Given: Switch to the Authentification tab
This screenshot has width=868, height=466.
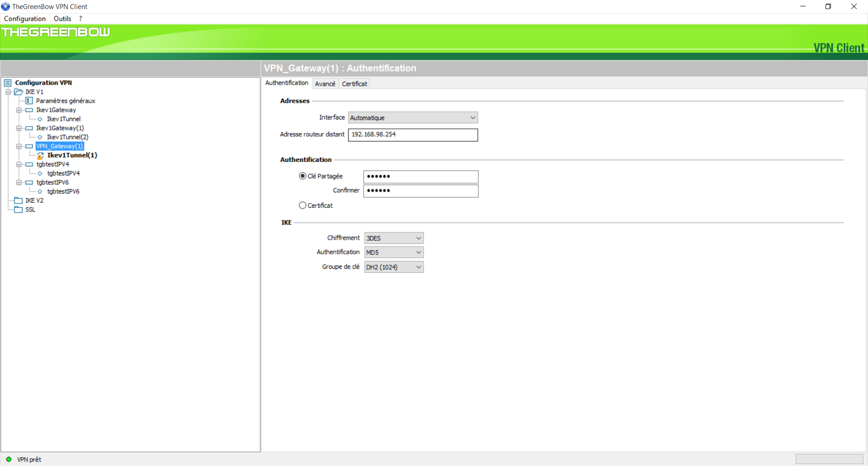Looking at the screenshot, I should point(287,83).
